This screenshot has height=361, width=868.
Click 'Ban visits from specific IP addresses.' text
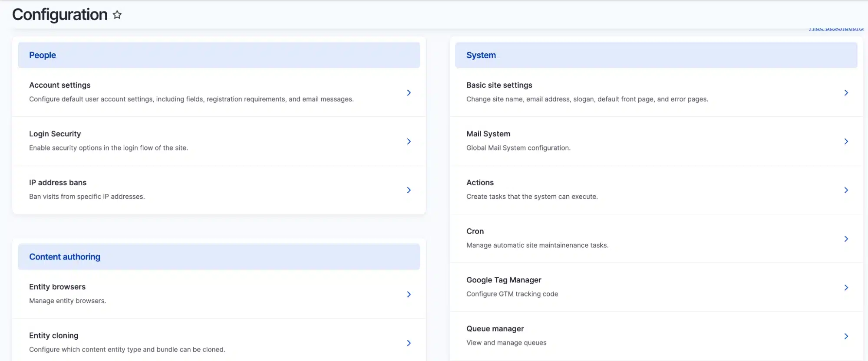[87, 196]
